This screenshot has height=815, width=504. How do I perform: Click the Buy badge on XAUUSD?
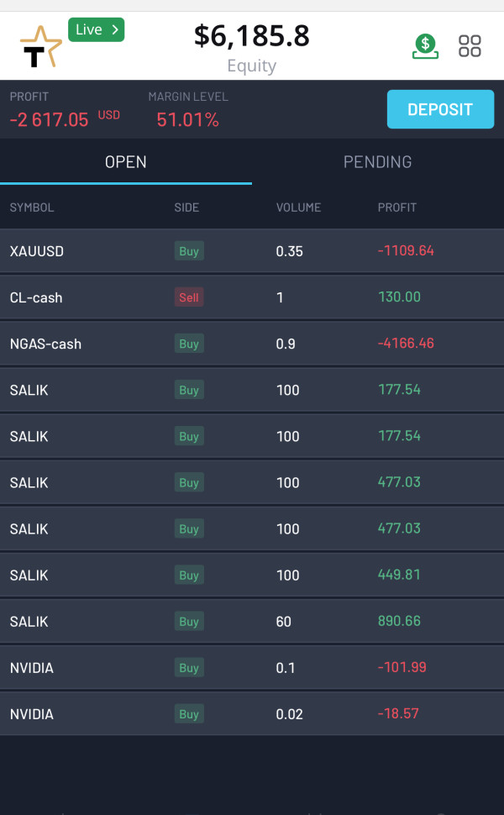(189, 251)
